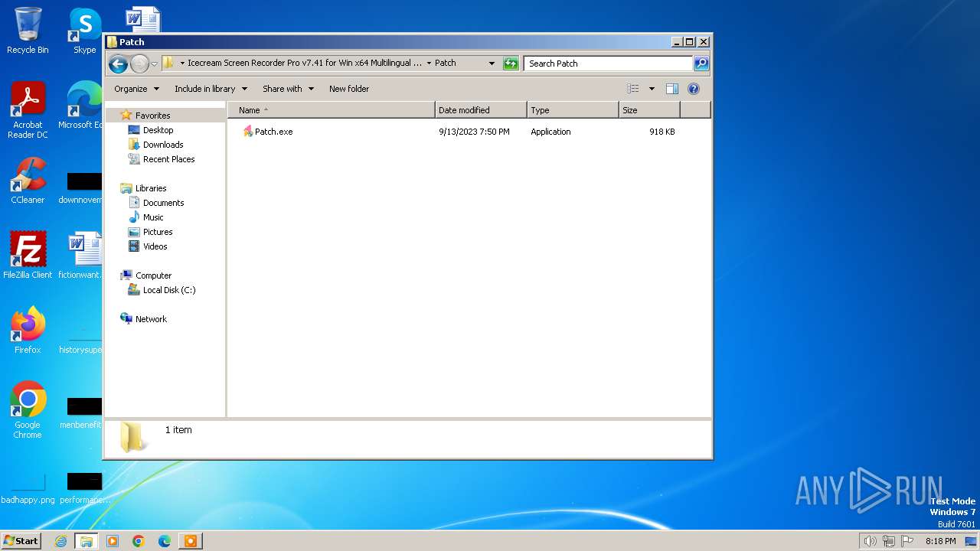Open Desktop in the navigation pane
Viewport: 980px width, 551px height.
coord(158,130)
